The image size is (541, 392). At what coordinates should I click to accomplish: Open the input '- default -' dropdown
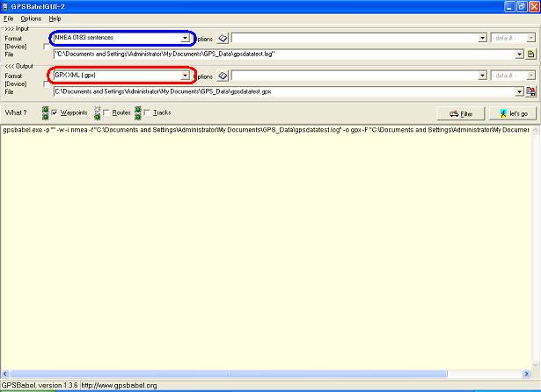(531, 38)
